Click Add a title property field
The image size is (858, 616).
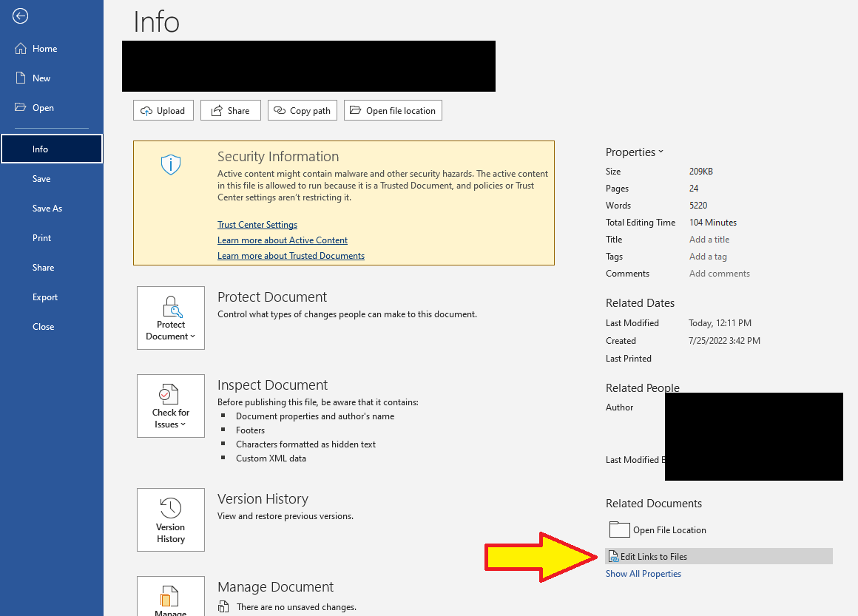[x=709, y=239]
